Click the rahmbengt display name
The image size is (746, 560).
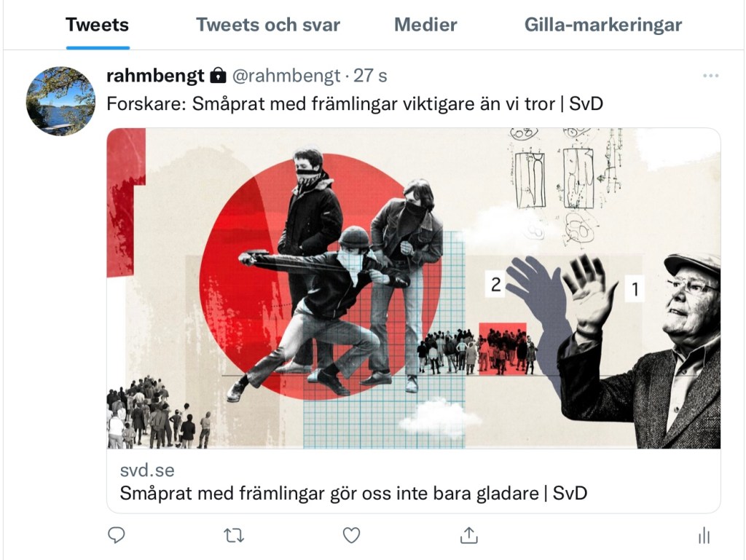[x=156, y=76]
